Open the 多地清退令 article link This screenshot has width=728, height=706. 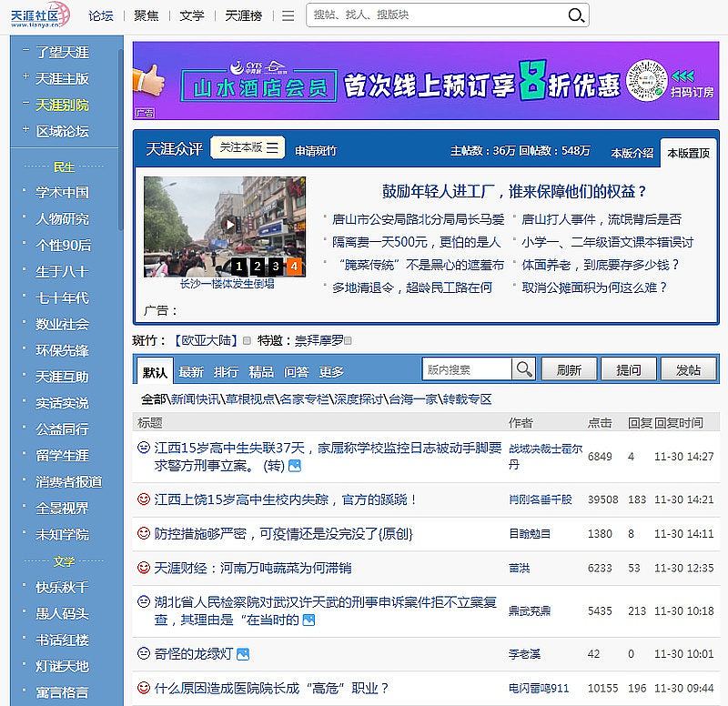[x=412, y=287]
